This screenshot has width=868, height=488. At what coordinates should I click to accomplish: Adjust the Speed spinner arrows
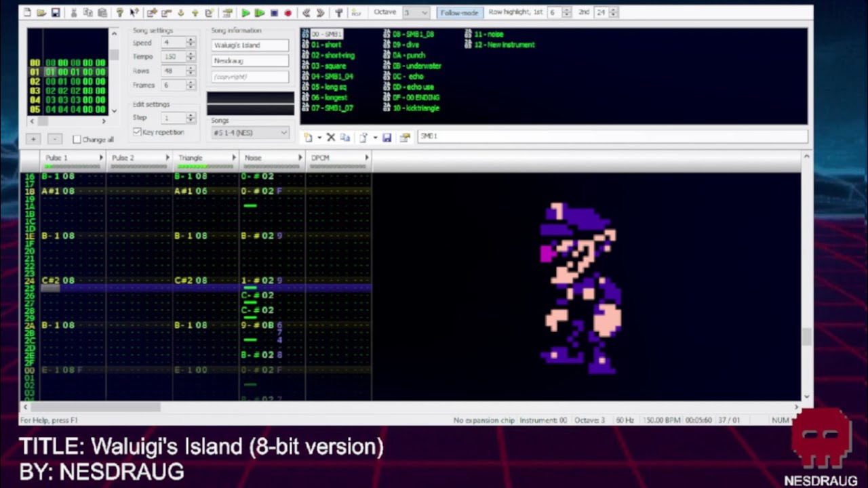pos(191,43)
